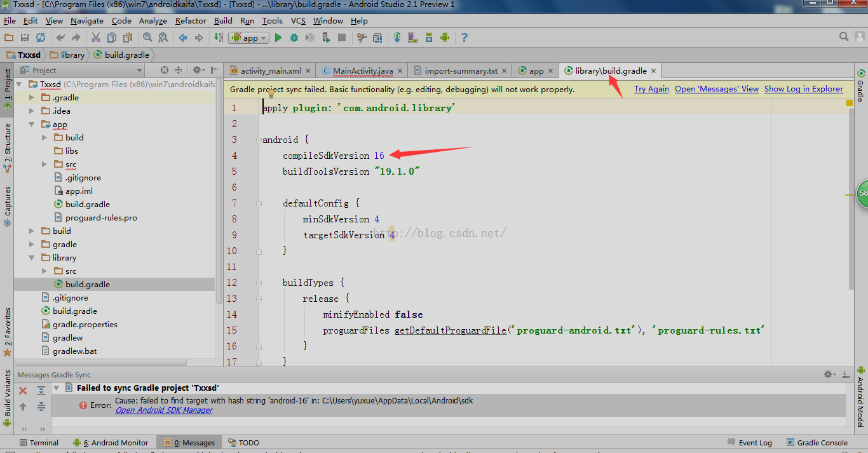The image size is (868, 453).
Task: Open the AVD Manager icon
Action: click(413, 38)
